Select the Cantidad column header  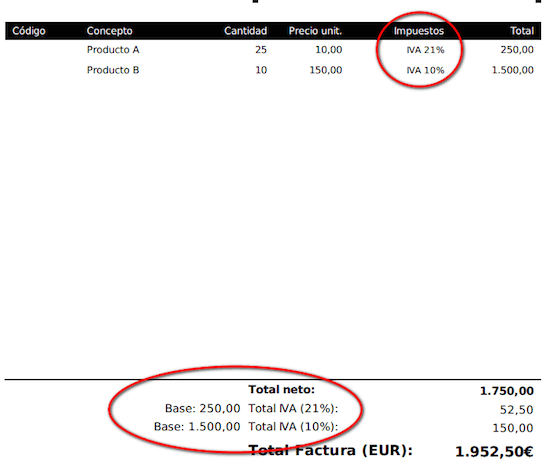(246, 31)
